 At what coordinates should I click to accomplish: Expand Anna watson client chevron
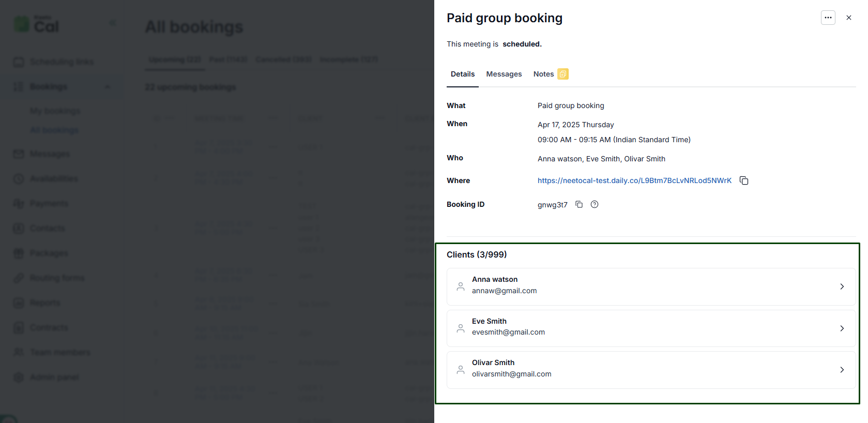click(x=842, y=286)
